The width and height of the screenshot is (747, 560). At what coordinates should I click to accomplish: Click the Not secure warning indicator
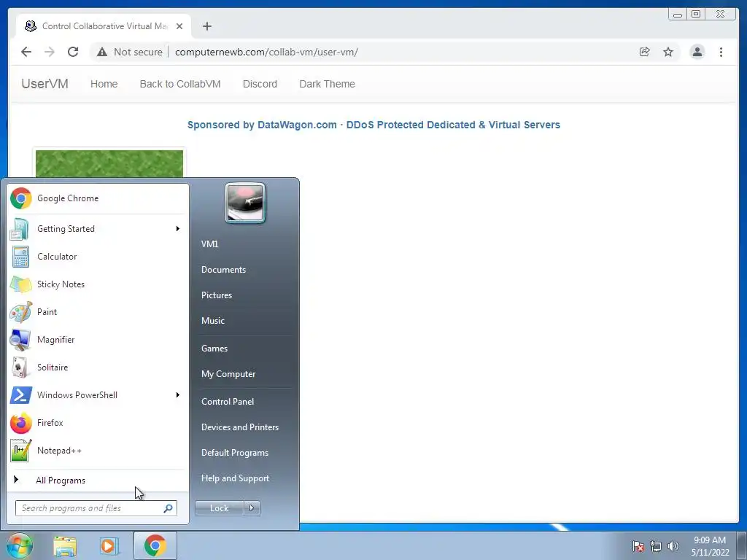(x=130, y=52)
